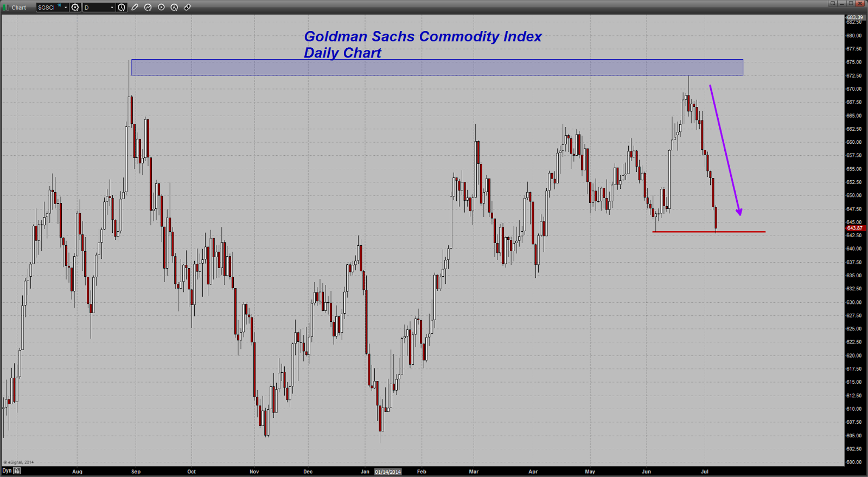
Task: Expand the D interval dropdown arrow
Action: (x=112, y=8)
